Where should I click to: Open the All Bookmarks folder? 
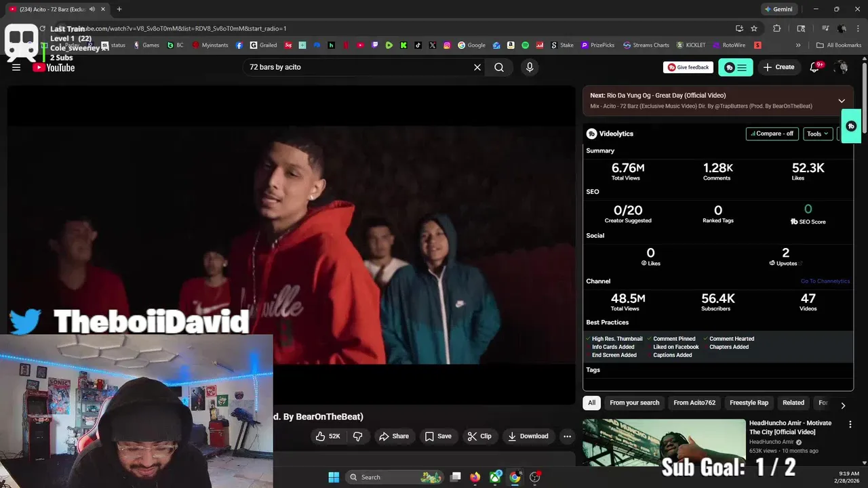839,45
